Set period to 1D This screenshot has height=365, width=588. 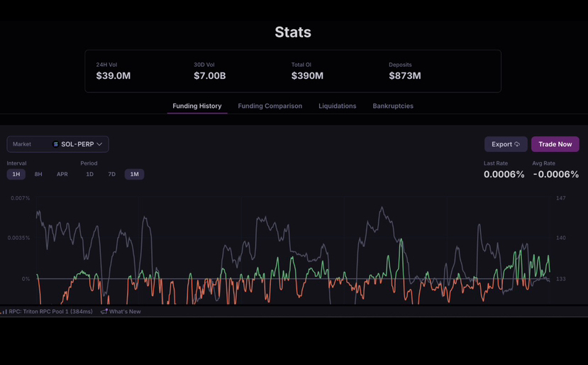pyautogui.click(x=89, y=174)
